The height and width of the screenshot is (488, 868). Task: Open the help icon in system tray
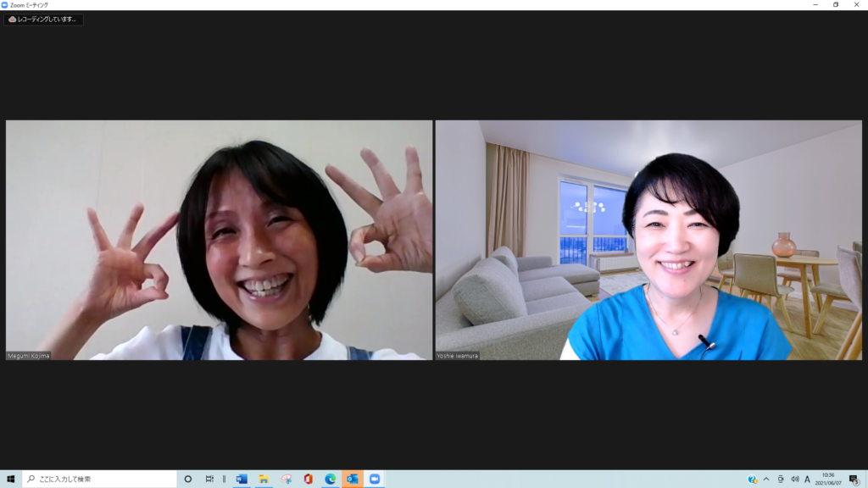(753, 479)
